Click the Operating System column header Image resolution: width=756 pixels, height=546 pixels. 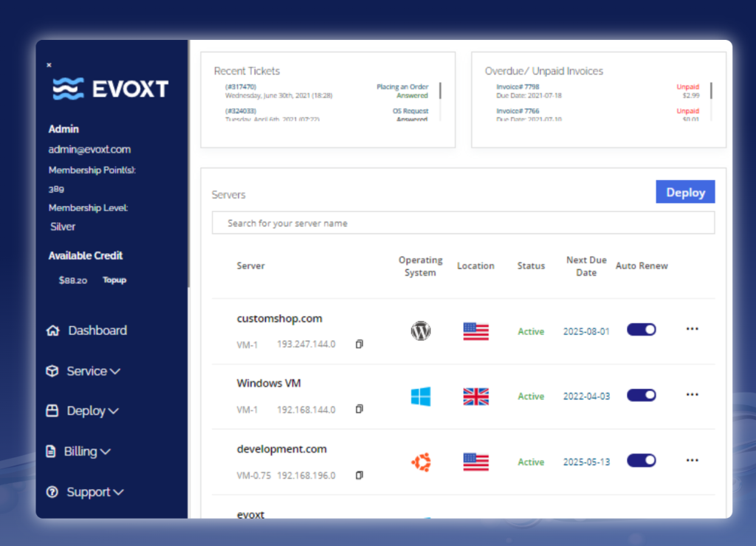[420, 266]
